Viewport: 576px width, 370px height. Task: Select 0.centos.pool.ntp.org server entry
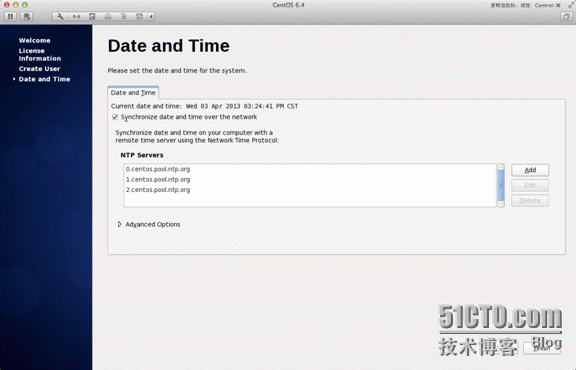point(310,169)
